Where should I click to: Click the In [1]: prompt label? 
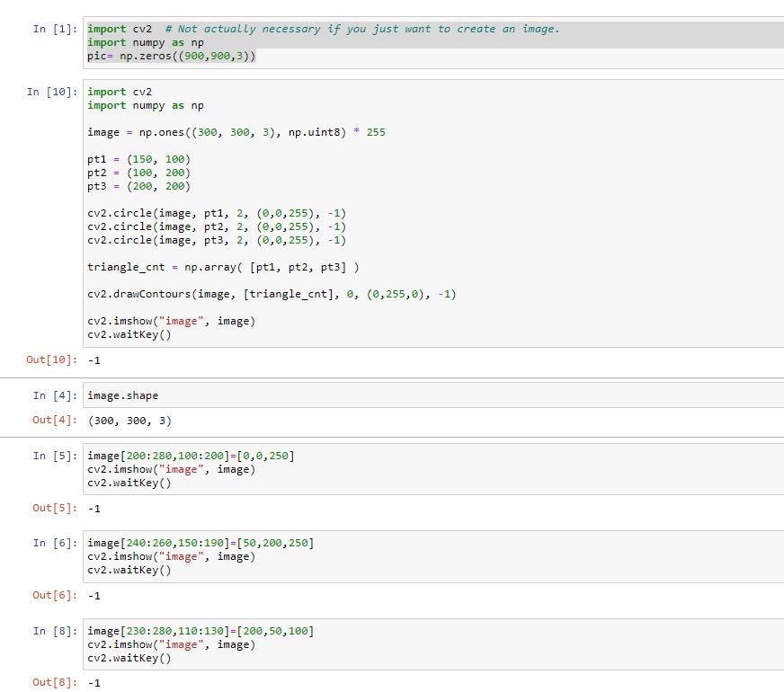coord(55,29)
